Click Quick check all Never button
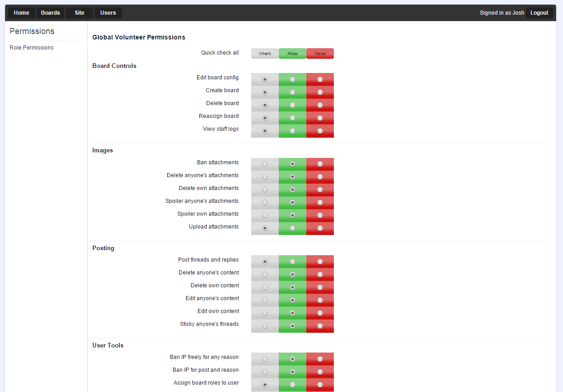The image size is (563, 392). 320,54
